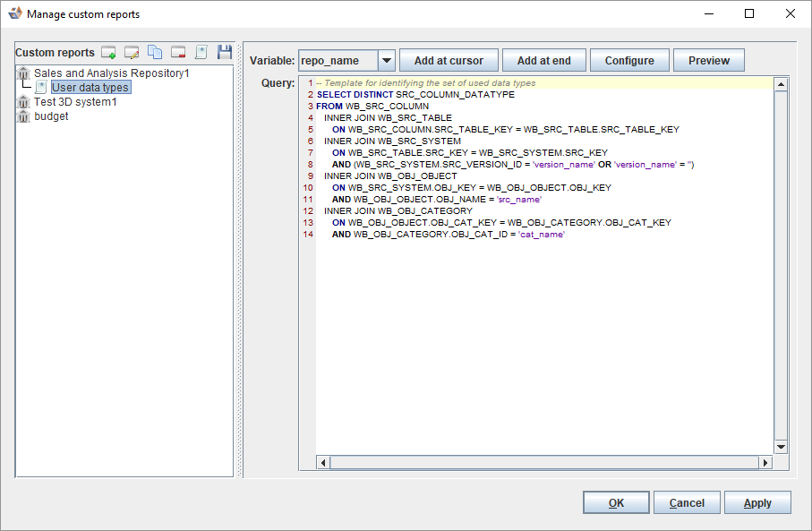This screenshot has width=812, height=531.
Task: Click the Add custom report icon
Action: coord(108,53)
